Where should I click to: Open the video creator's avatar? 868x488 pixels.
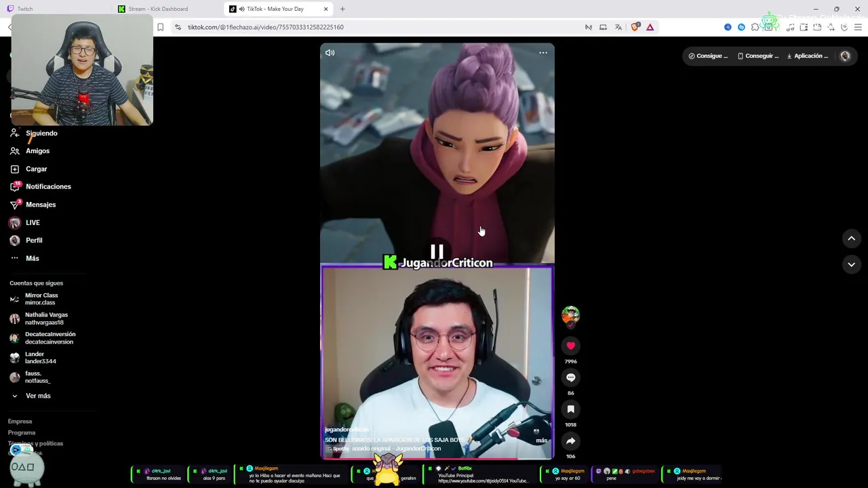point(571,314)
